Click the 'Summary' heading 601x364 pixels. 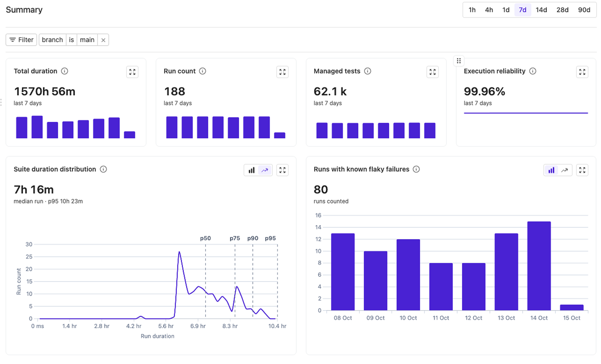coord(24,10)
